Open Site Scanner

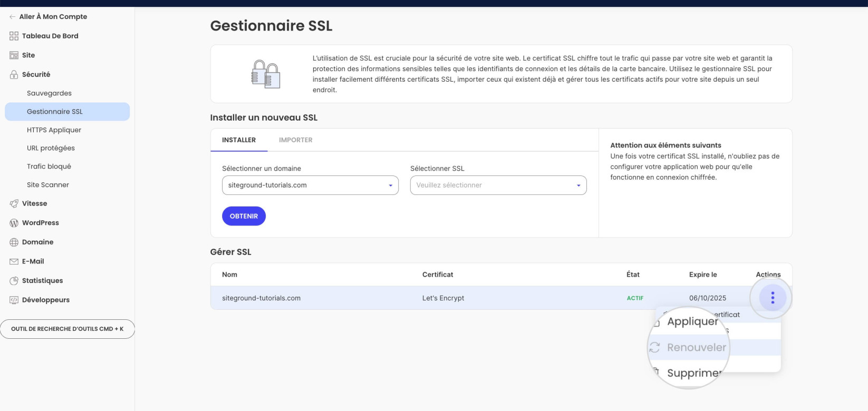(48, 185)
